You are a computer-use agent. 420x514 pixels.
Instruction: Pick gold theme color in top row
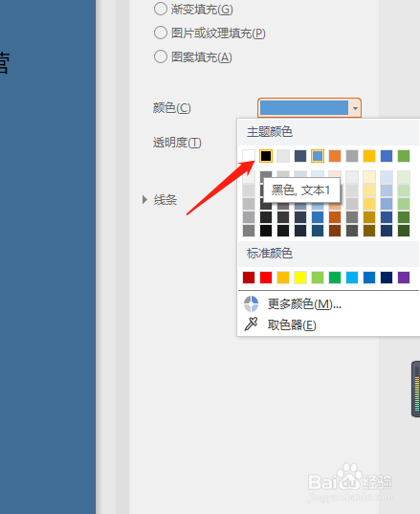coord(369,156)
